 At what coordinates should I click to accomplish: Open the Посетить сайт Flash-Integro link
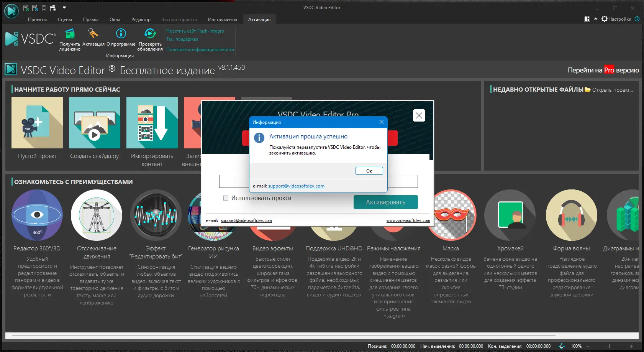195,31
